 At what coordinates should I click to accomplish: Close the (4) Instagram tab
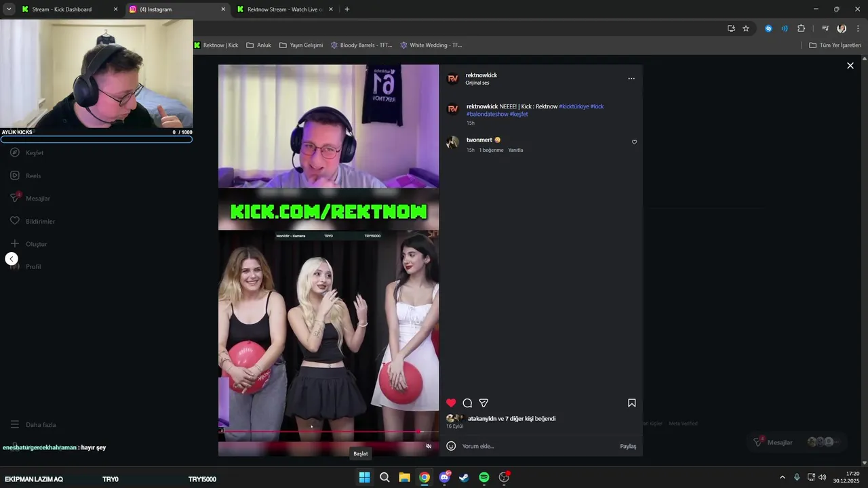click(223, 9)
